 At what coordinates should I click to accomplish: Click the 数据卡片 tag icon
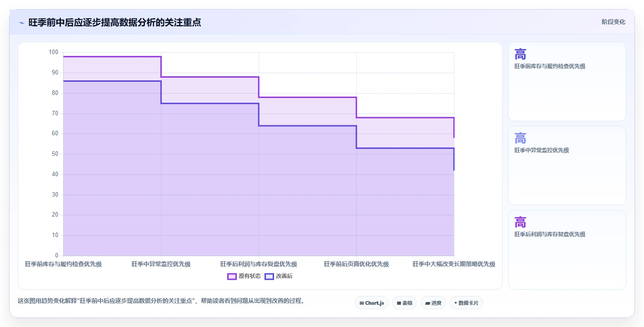pyautogui.click(x=455, y=302)
